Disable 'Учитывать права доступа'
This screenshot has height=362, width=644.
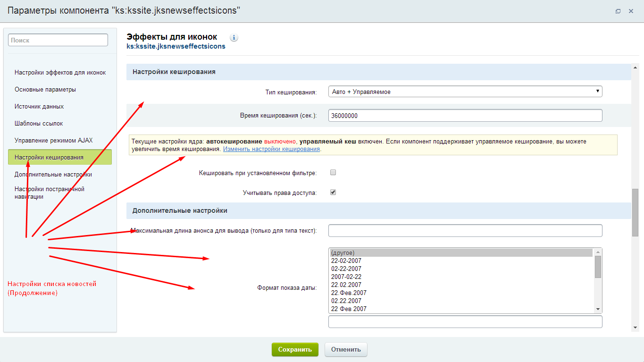(333, 192)
